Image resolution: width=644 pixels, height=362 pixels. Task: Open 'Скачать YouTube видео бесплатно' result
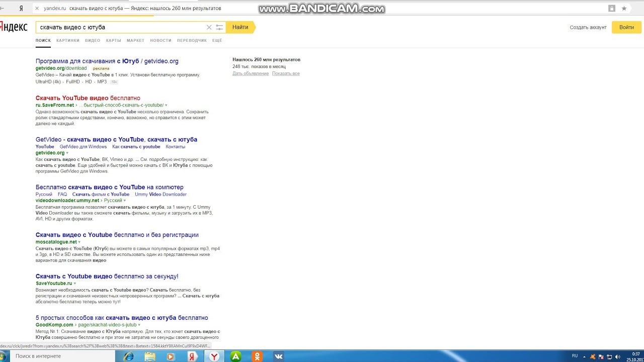pos(88,98)
